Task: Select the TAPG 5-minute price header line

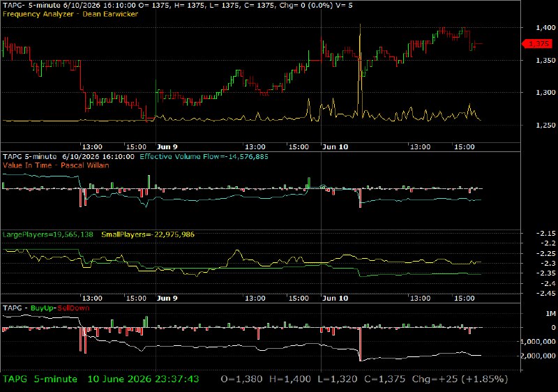Action: [x=178, y=6]
